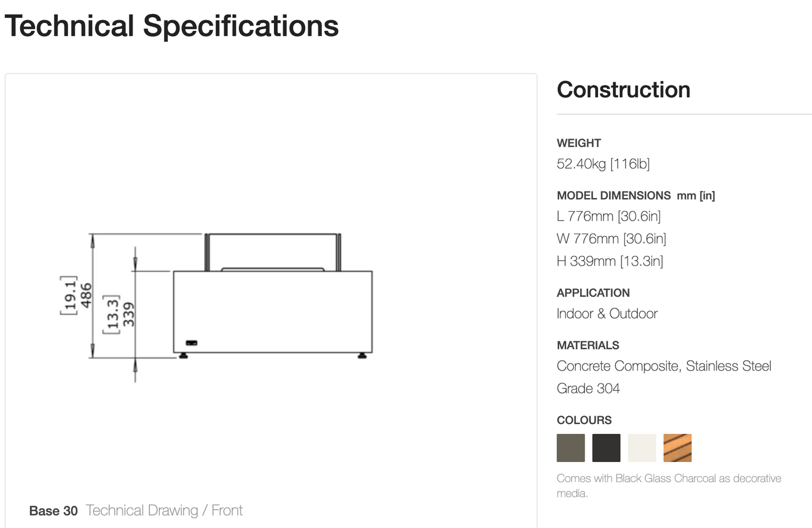Click the burner tray in the drawing

click(273, 269)
